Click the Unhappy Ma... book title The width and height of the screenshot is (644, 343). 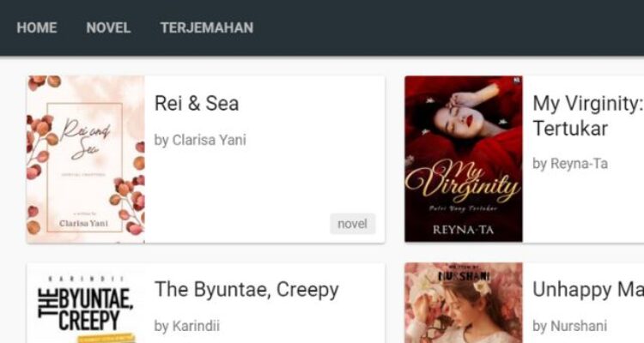point(587,290)
